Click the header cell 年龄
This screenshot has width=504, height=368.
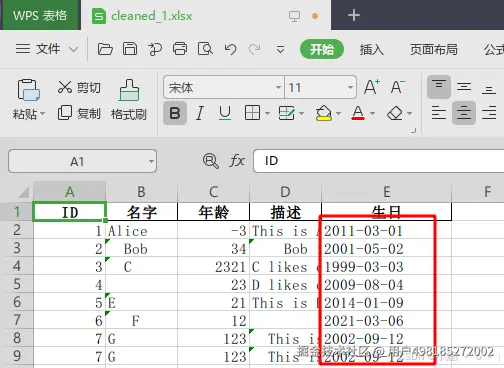click(213, 212)
